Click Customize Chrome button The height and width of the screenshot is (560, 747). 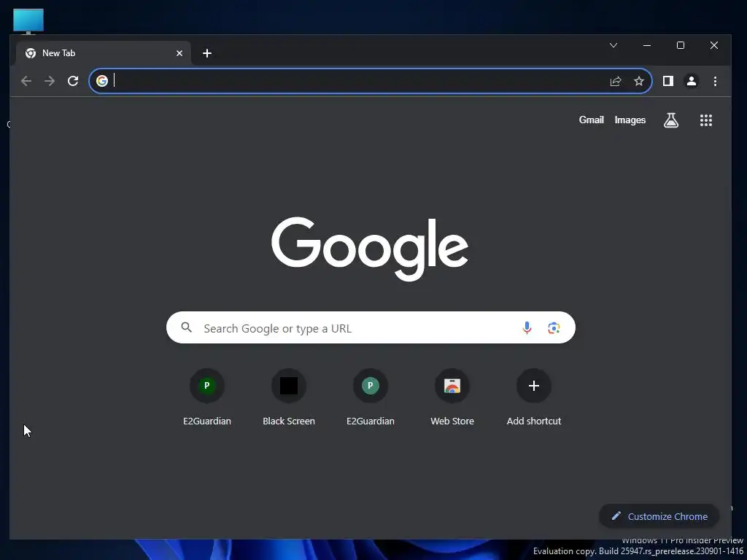659,516
